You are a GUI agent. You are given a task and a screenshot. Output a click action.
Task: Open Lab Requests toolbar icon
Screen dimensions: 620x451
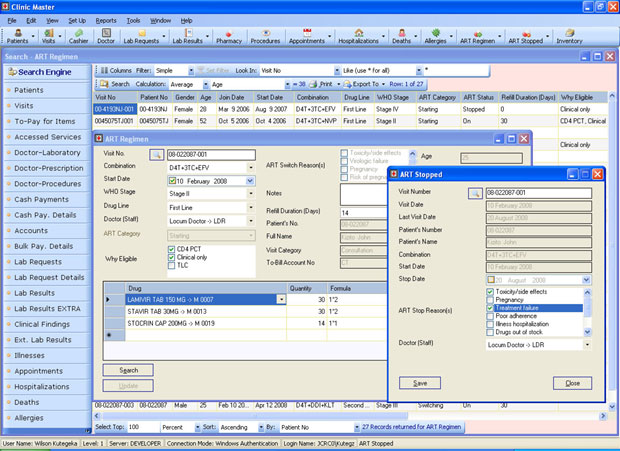tap(141, 36)
